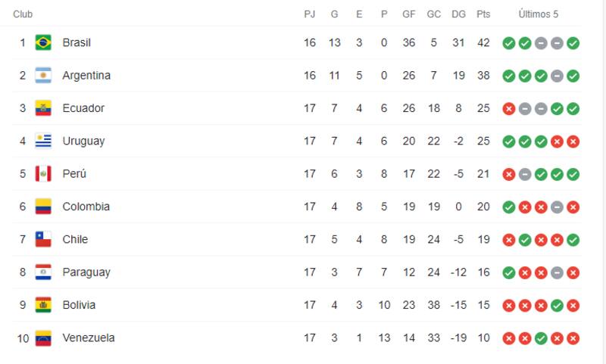Screen dimensions: 606x364
Task: Click the Últimos 5 column header
Action: (x=538, y=14)
